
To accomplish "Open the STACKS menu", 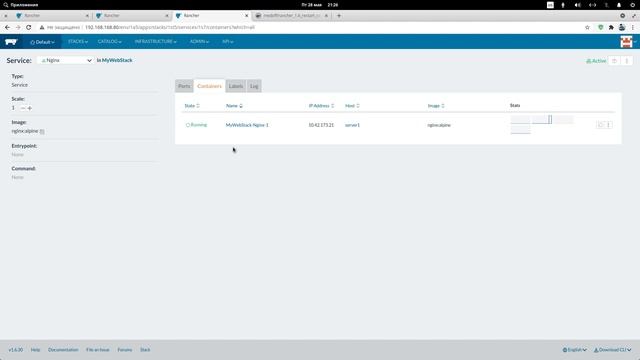I will pos(78,42).
